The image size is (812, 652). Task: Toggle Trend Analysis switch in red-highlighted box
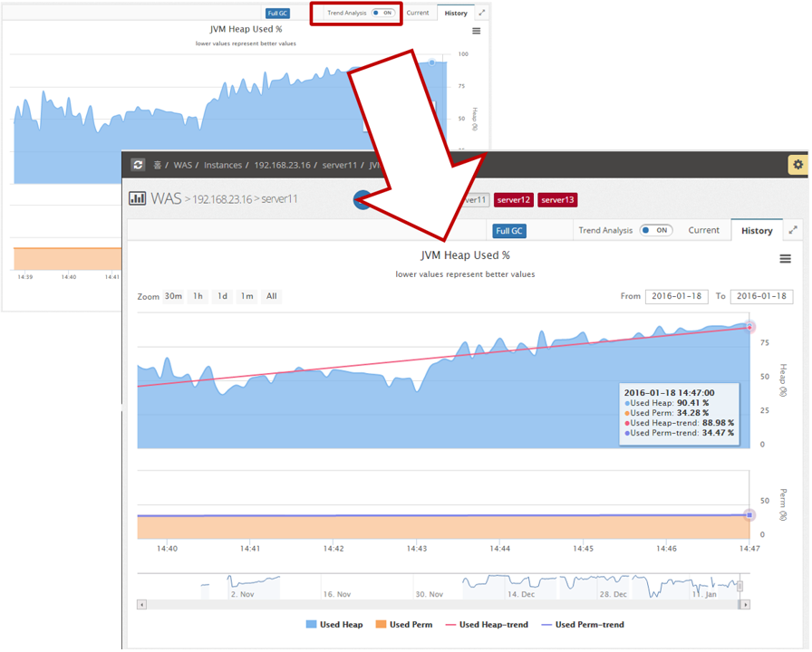point(383,13)
